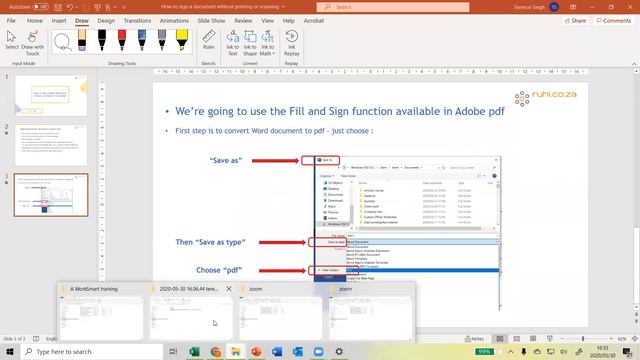
Task: Switch to the Insert tab
Action: (x=59, y=20)
